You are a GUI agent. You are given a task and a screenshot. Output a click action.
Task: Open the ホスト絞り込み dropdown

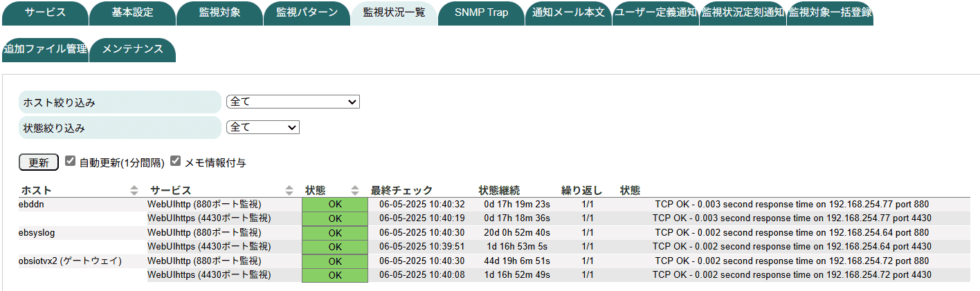click(x=293, y=102)
